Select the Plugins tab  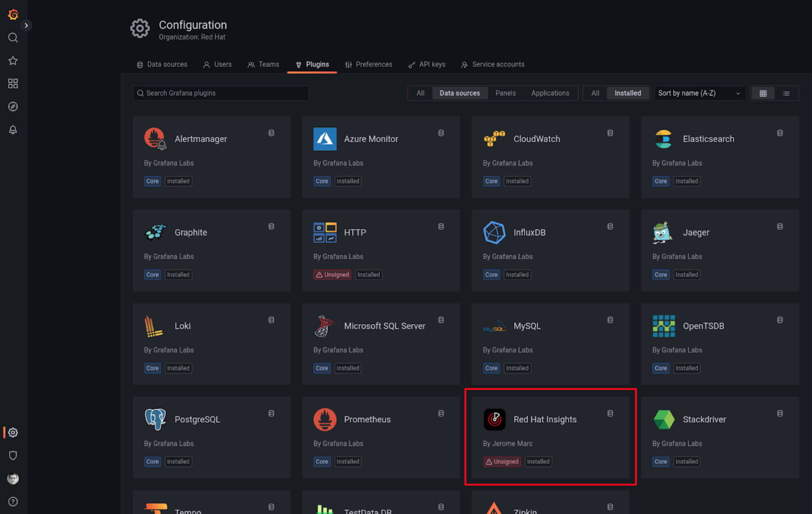312,64
